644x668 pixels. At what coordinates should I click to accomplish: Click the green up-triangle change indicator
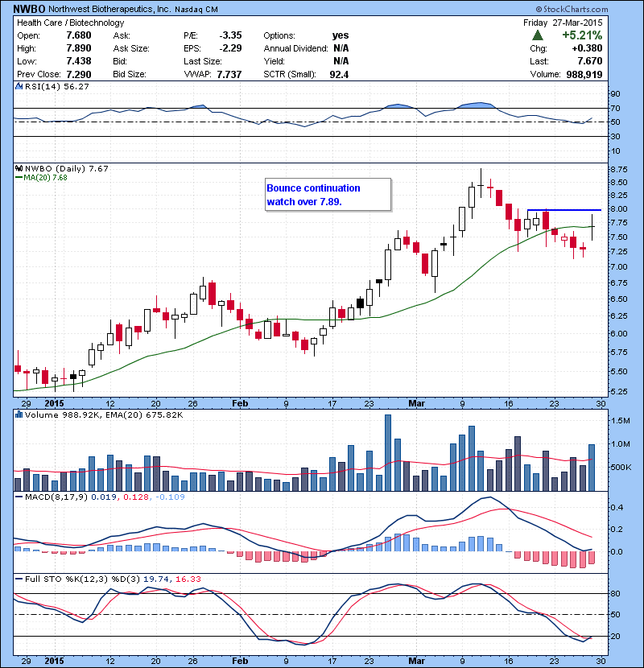click(x=538, y=35)
